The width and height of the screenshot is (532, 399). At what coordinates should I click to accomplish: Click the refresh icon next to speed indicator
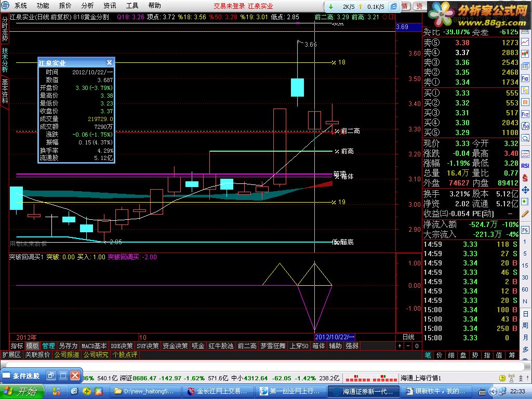(394, 6)
